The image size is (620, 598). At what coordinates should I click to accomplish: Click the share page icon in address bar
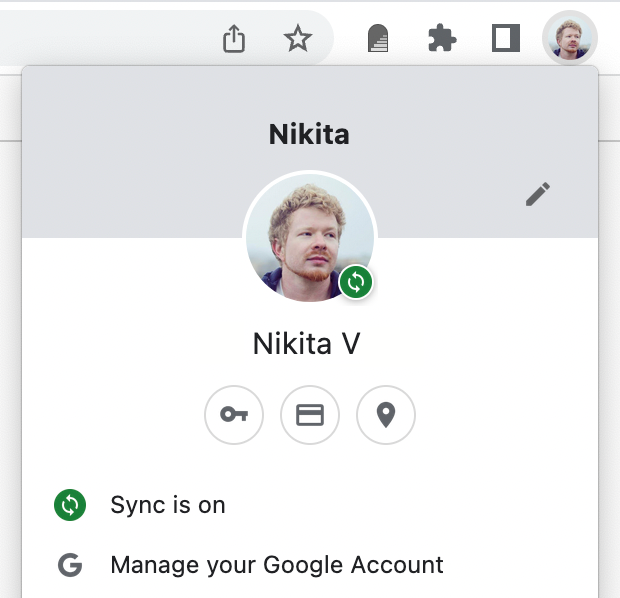[234, 38]
